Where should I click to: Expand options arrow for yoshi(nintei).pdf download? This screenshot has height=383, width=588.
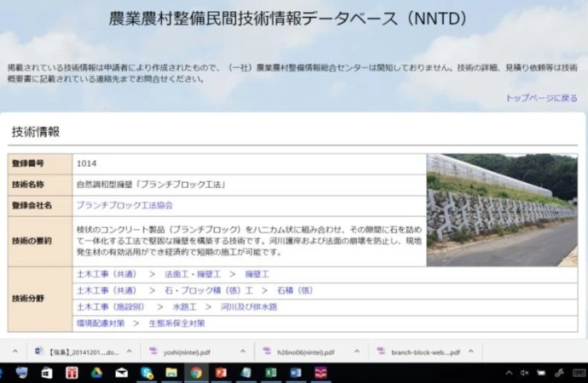point(242,352)
